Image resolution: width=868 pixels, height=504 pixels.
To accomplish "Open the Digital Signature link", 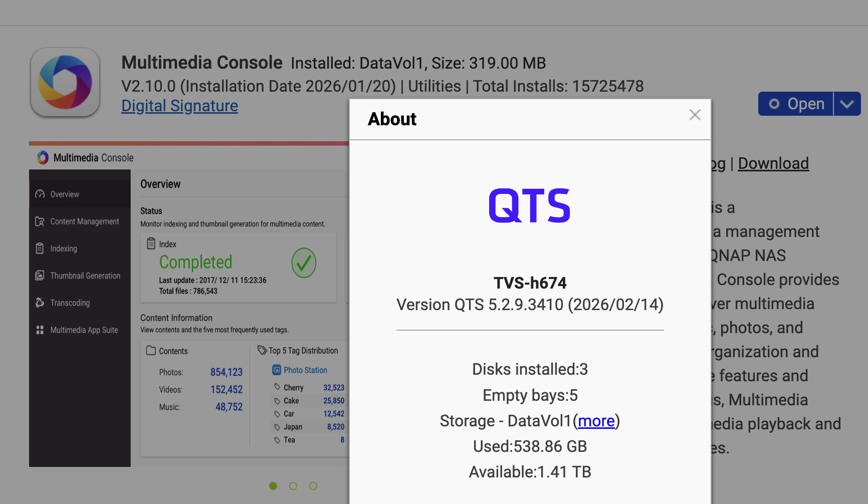I will 179,106.
